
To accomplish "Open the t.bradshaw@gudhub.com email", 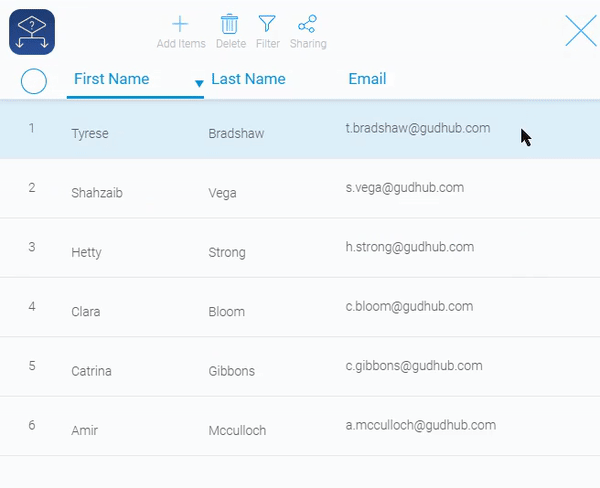I will point(418,128).
